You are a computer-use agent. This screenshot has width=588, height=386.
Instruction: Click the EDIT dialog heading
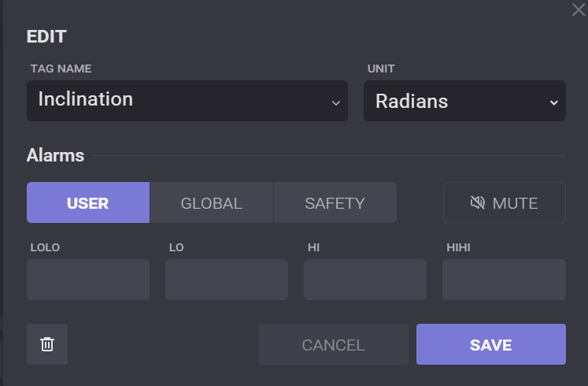[46, 36]
